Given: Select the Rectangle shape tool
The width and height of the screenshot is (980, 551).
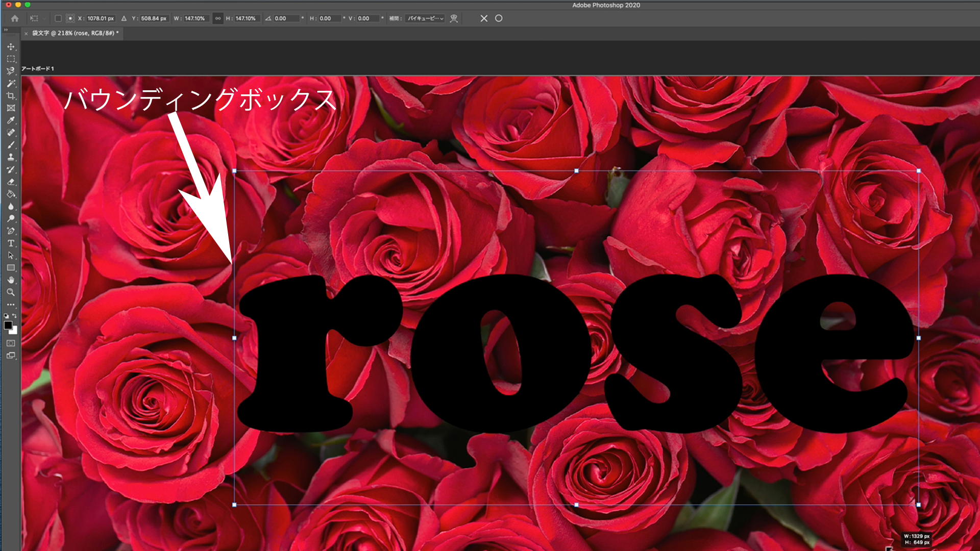Looking at the screenshot, I should click(11, 268).
